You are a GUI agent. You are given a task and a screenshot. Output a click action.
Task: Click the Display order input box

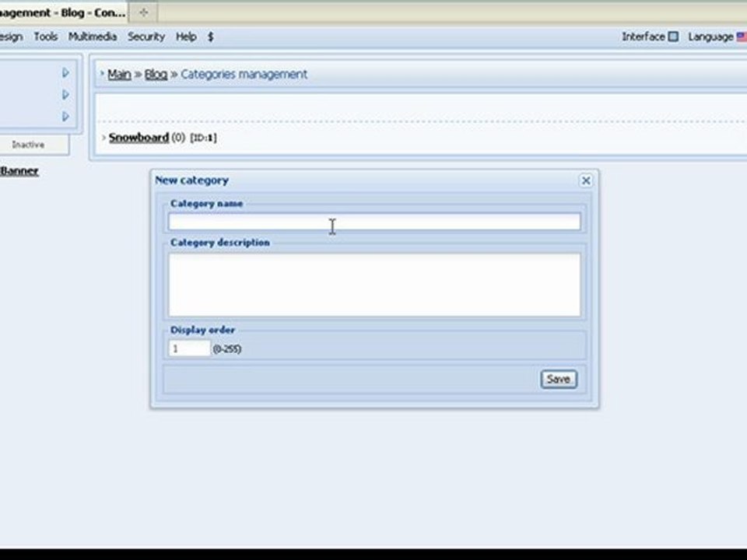[189, 348]
